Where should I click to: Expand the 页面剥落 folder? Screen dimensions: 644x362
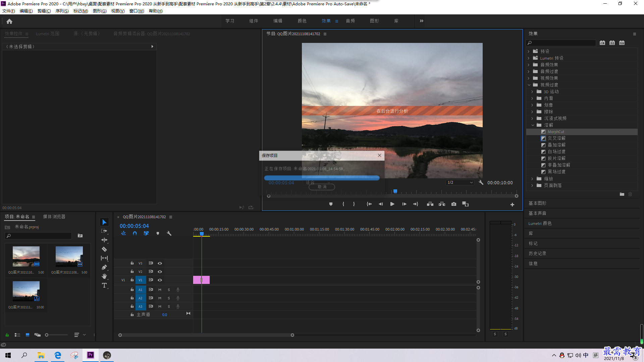click(x=532, y=185)
